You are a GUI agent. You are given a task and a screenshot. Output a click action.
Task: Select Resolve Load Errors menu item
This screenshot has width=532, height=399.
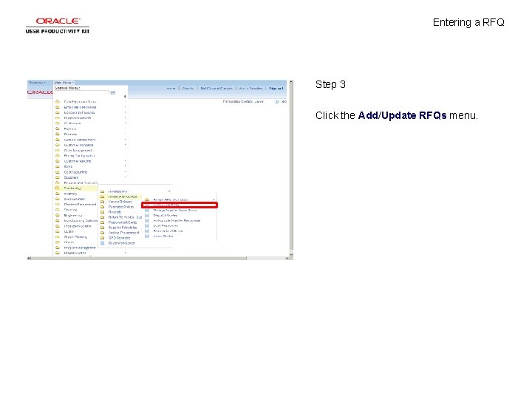point(168,231)
